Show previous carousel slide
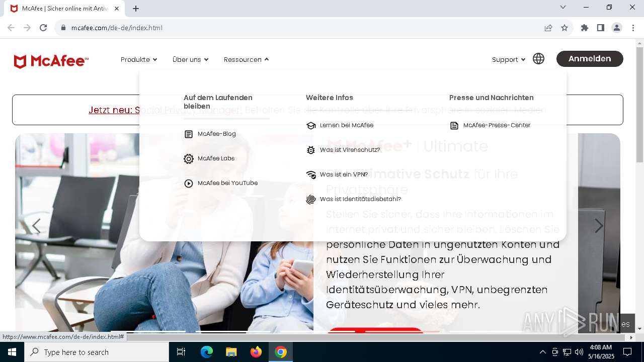This screenshot has height=362, width=644. click(x=36, y=226)
